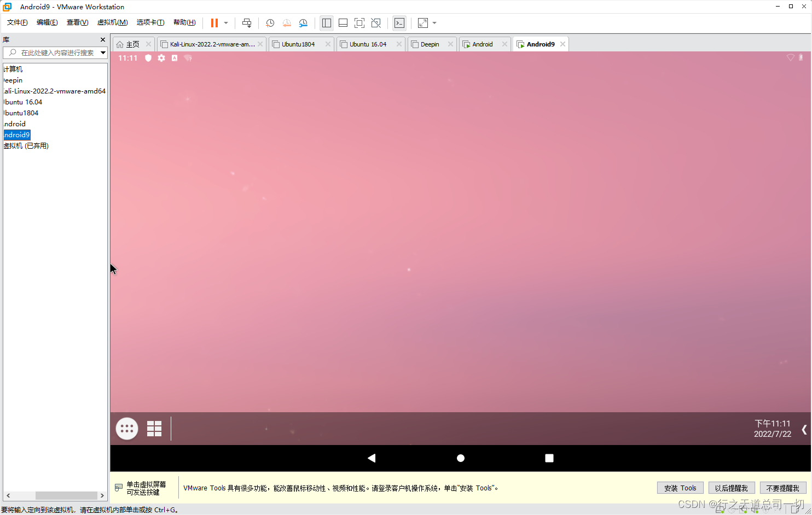
Task: Open the 文件(F) menu
Action: [17, 22]
